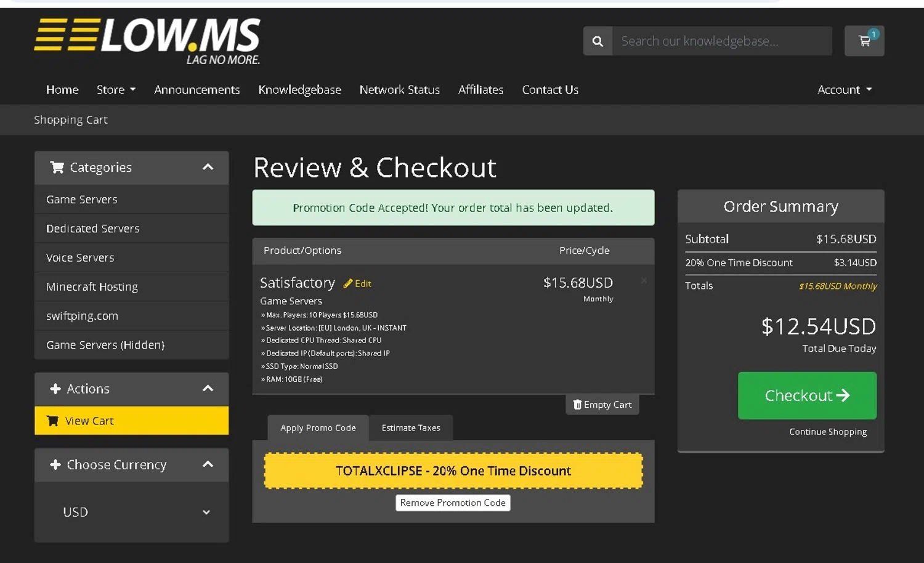Select the swiftping.com category
This screenshot has height=563, width=924.
coord(132,316)
